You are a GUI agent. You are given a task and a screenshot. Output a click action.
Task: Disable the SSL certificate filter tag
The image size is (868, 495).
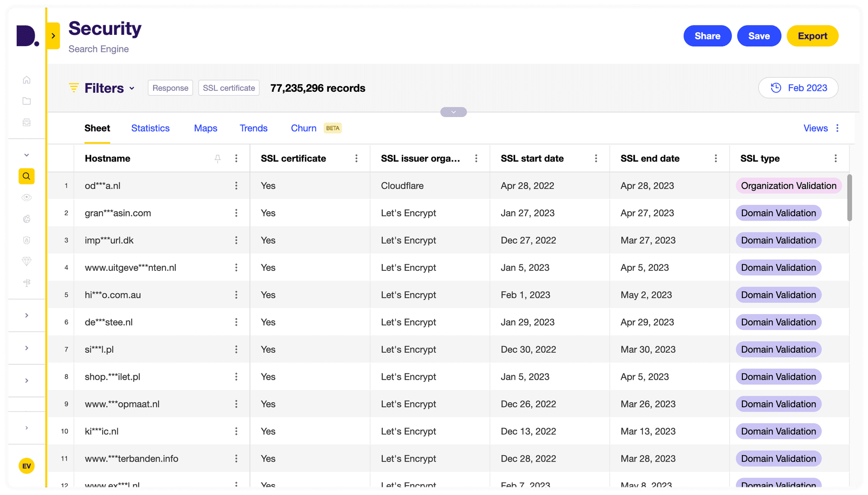click(229, 88)
